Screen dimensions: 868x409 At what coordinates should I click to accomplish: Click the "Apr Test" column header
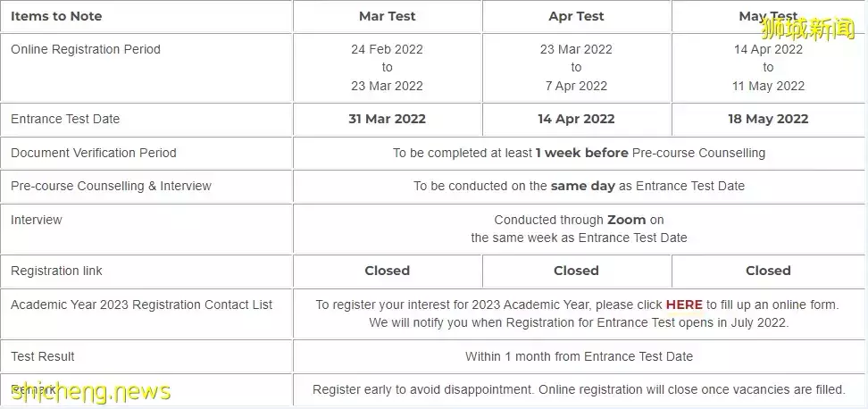click(x=576, y=16)
